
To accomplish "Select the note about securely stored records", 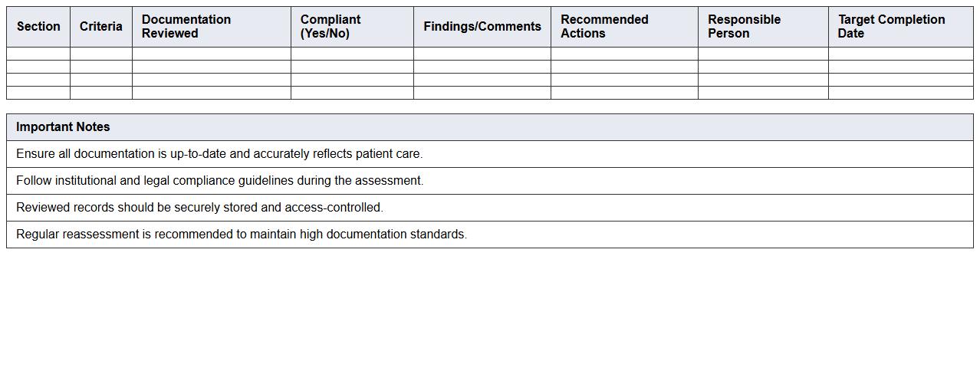I will (x=199, y=208).
